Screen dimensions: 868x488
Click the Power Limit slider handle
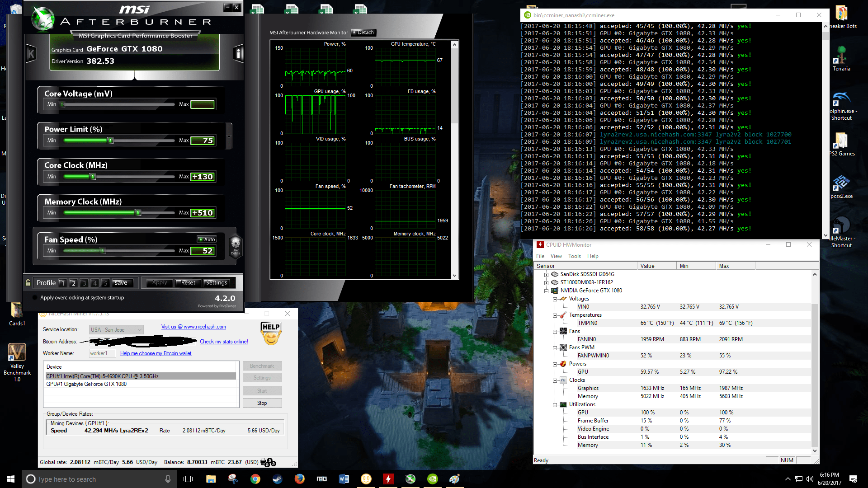[111, 141]
